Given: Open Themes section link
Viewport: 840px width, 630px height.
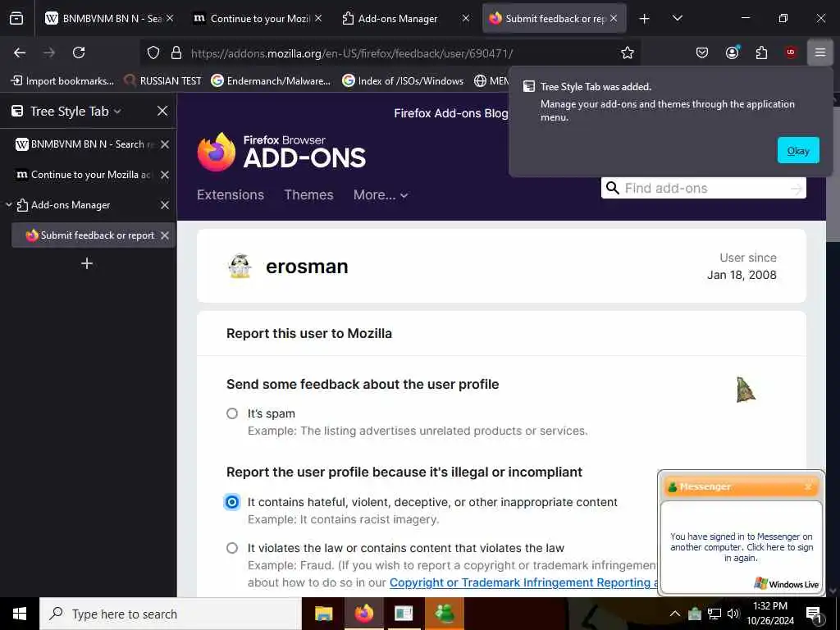Looking at the screenshot, I should point(308,195).
